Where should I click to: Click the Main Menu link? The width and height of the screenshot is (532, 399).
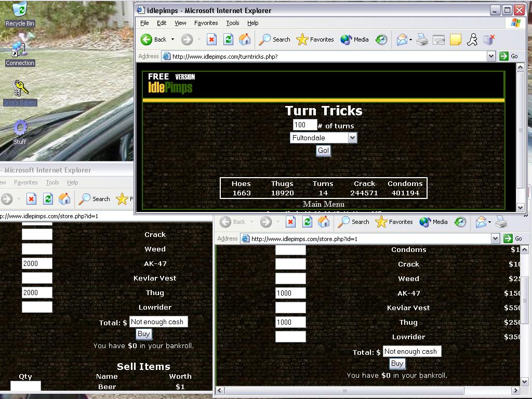(x=323, y=204)
